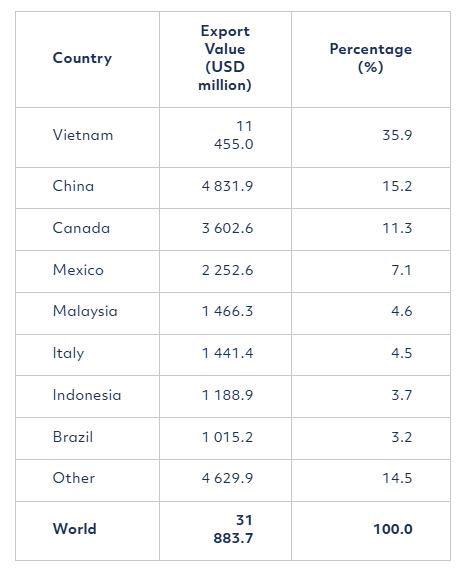Viewport: 459px width, 576px height.
Task: Select the 14.5 percentage for Other
Action: [x=397, y=478]
